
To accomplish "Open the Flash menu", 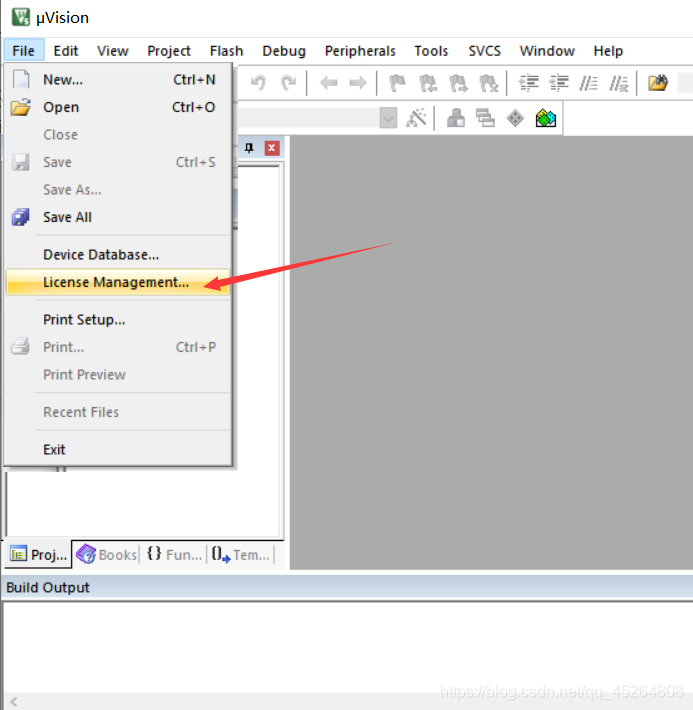I will (226, 51).
